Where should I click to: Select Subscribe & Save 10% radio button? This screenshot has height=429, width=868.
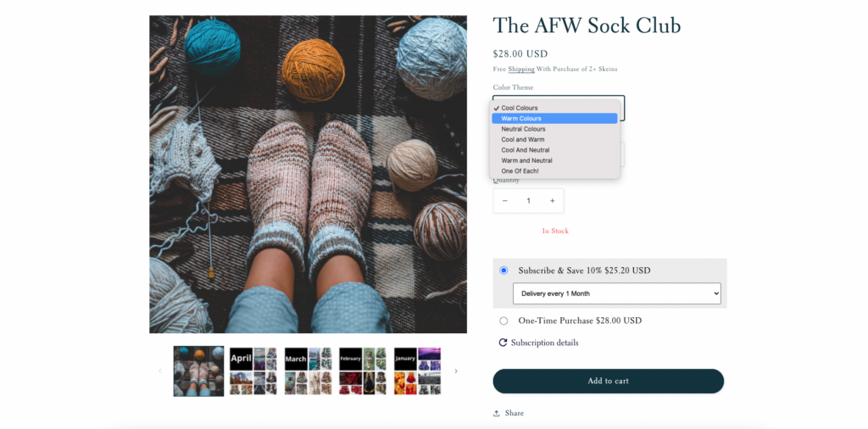pos(504,270)
